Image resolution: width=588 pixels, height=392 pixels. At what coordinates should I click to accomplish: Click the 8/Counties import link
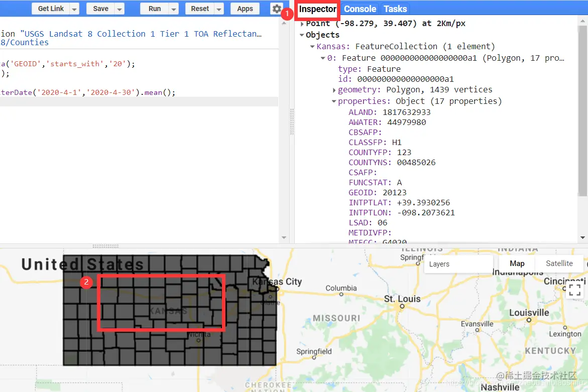[x=25, y=43]
